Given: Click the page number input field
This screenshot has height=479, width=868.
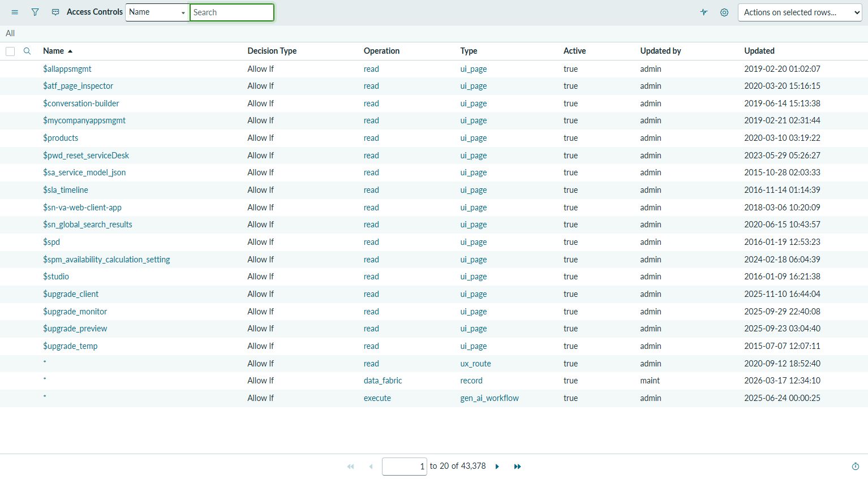Looking at the screenshot, I should tap(404, 467).
